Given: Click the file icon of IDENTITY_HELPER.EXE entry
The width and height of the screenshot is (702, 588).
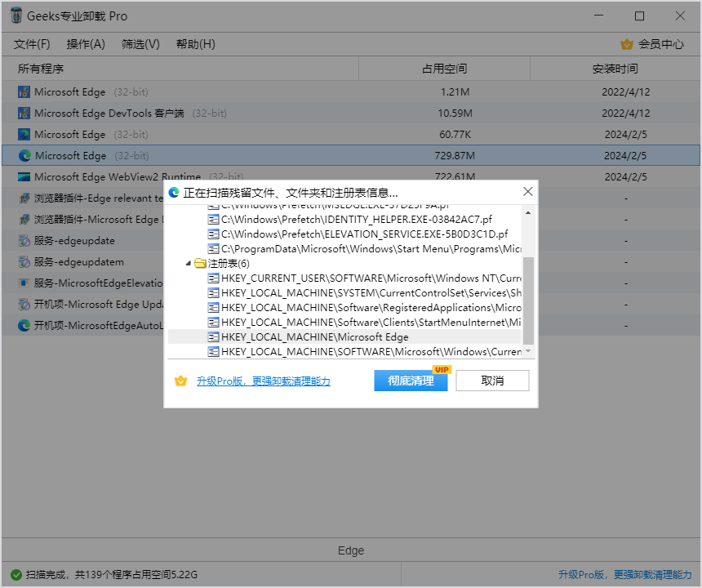Looking at the screenshot, I should 213,220.
